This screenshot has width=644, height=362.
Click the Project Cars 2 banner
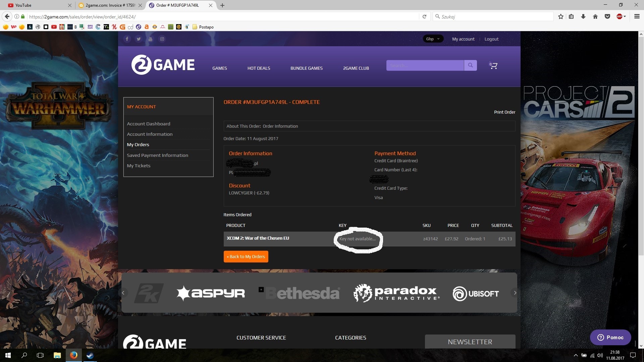579,190
